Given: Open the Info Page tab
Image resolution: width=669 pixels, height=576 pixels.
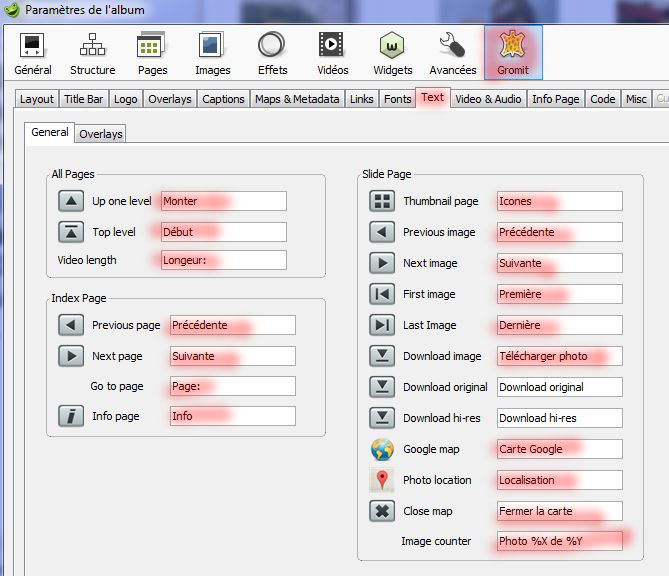Looking at the screenshot, I should tap(555, 99).
